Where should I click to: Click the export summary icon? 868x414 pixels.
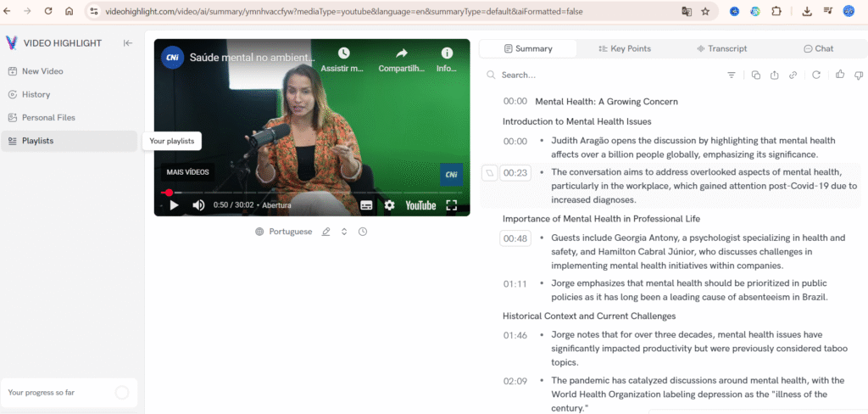point(775,76)
